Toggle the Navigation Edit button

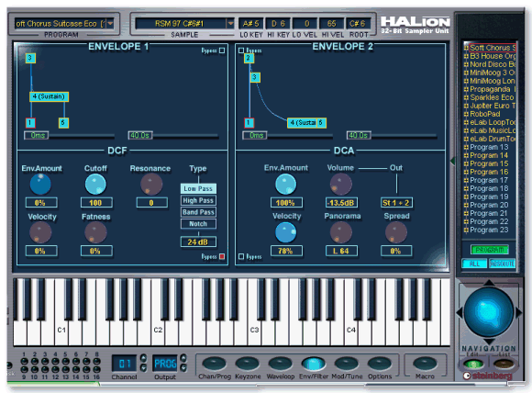point(473,365)
